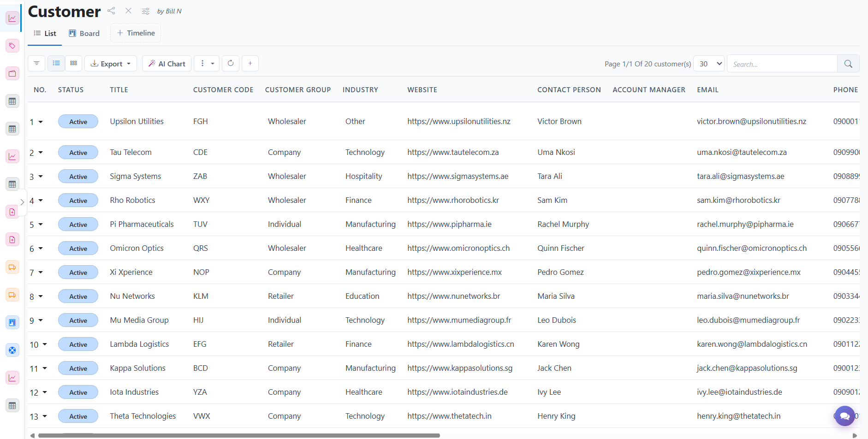Expand the sidebar with the chevron arrow
The image size is (868, 439).
point(22,202)
